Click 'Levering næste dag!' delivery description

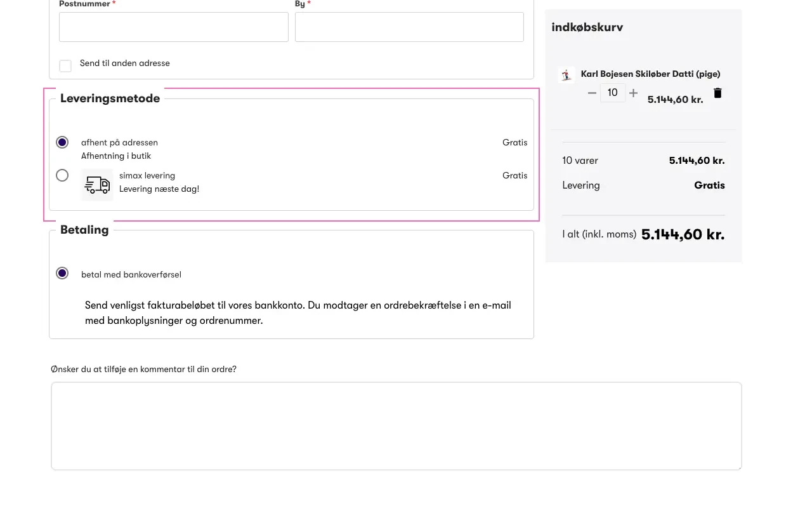159,189
